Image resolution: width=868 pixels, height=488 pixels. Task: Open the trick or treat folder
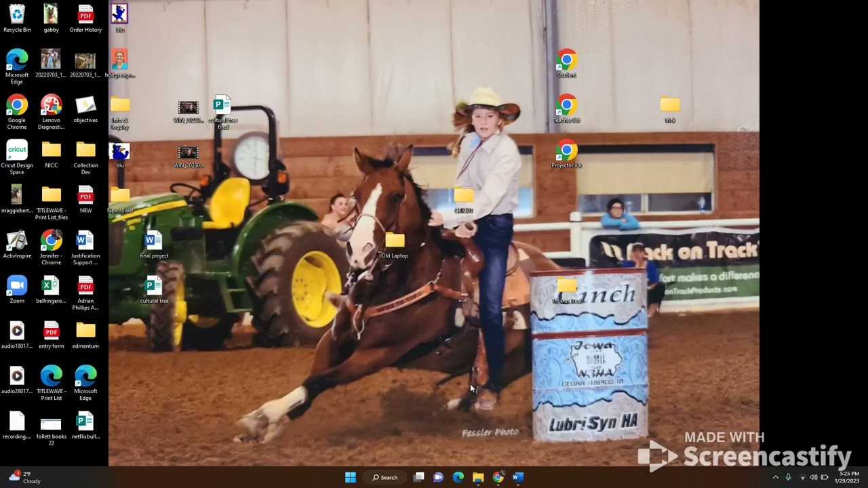pos(566,289)
